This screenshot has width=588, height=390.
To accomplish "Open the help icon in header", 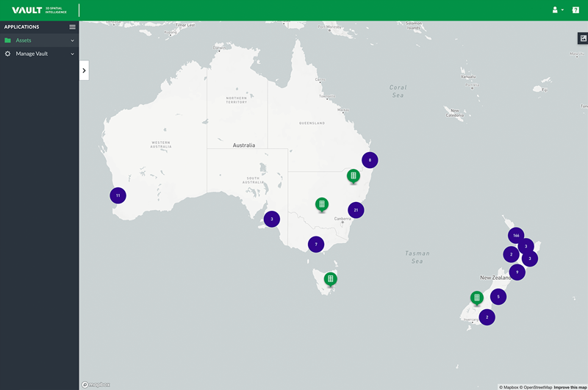I will 576,10.
